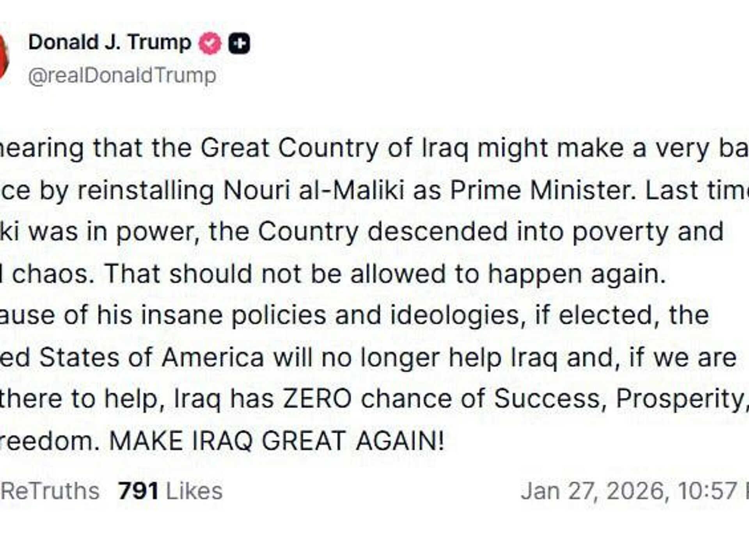This screenshot has width=749, height=560.
Task: Click the word Prosperity in the post
Action: click(680, 399)
